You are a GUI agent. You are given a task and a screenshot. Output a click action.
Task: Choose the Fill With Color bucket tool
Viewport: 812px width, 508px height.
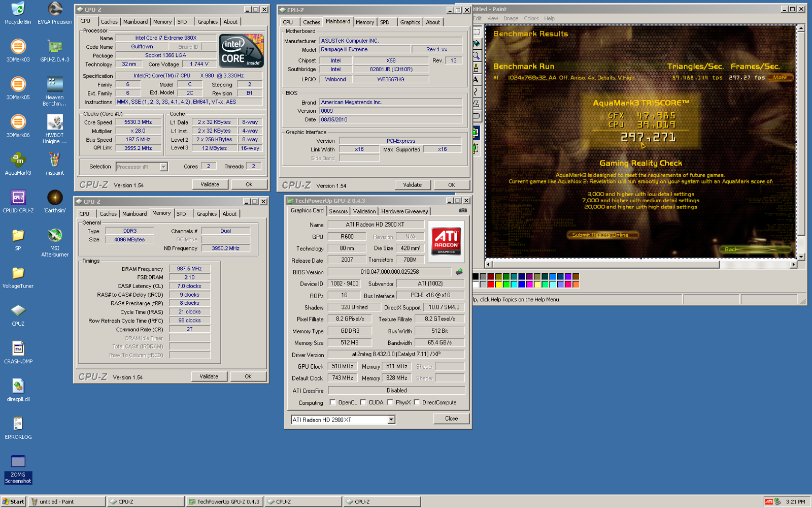[477, 43]
